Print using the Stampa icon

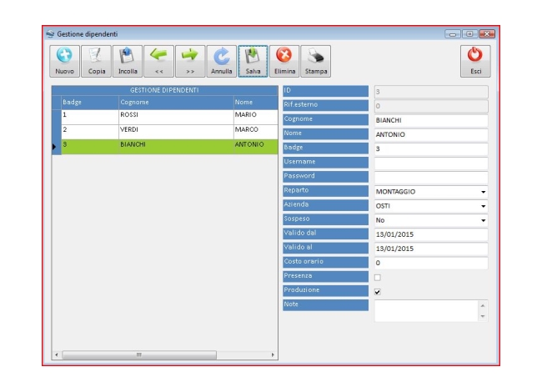coord(316,61)
